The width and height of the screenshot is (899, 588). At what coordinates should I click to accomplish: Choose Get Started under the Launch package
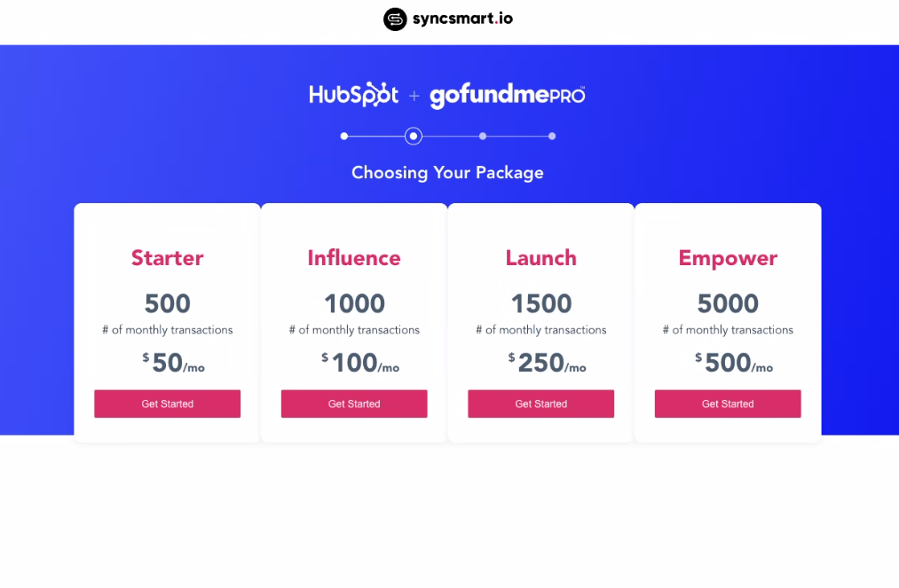click(540, 404)
